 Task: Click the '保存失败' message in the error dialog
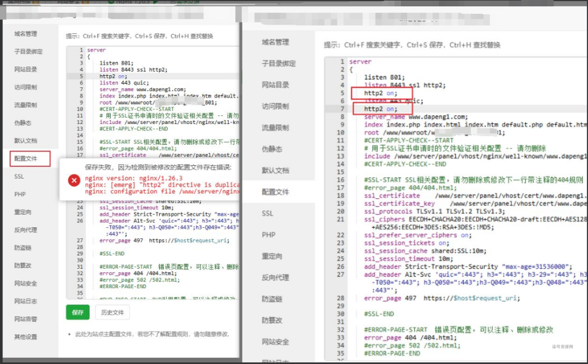coord(158,167)
